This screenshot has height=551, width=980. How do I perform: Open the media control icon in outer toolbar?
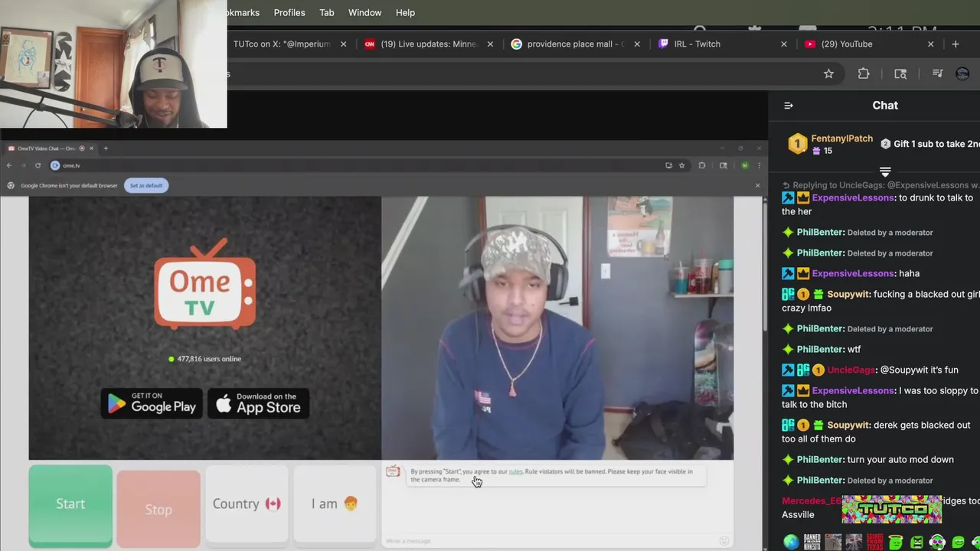(x=937, y=73)
